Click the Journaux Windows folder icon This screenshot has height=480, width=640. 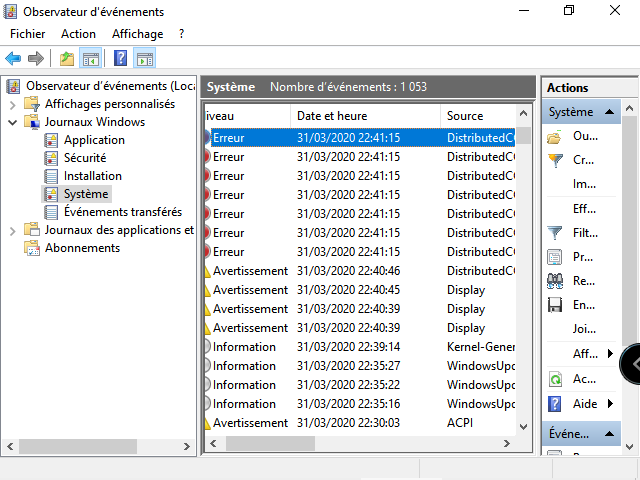32,122
